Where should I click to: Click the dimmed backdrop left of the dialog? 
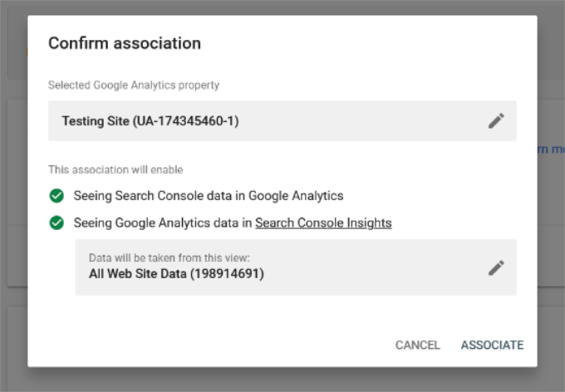click(x=13, y=208)
